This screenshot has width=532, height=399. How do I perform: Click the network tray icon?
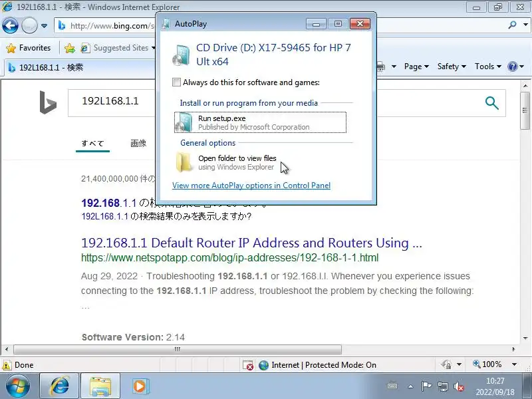pyautogui.click(x=442, y=386)
